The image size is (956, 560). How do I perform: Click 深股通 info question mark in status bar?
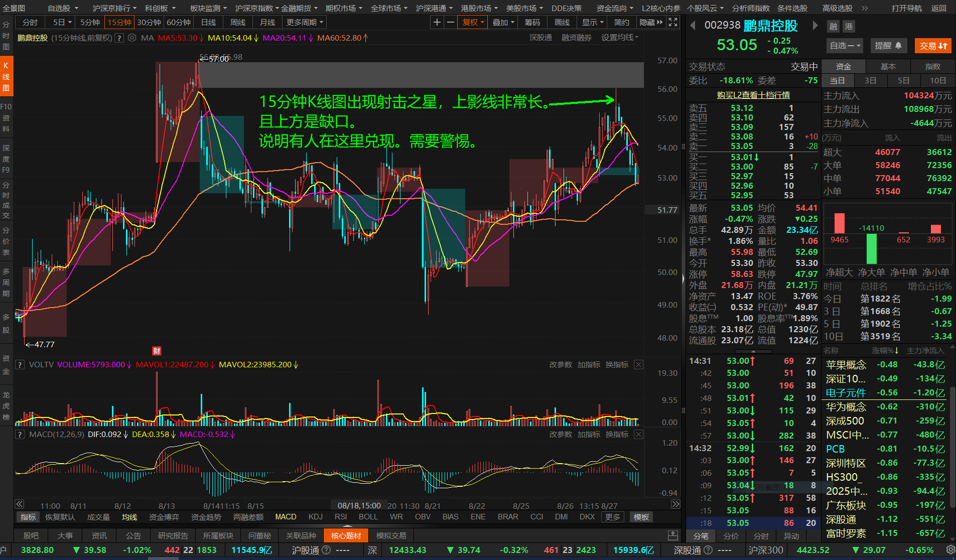click(x=708, y=550)
